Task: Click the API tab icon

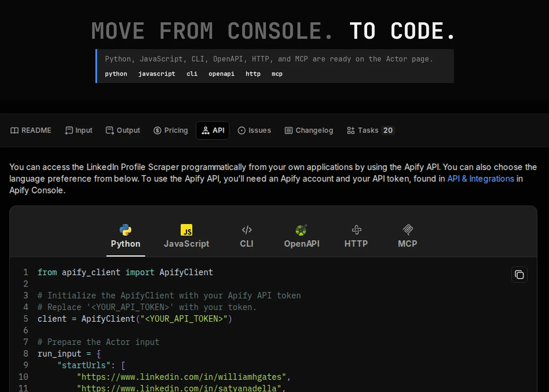Action: coord(206,130)
